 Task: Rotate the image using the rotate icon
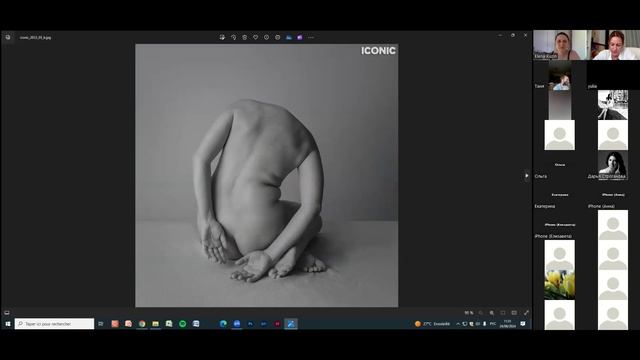click(233, 37)
